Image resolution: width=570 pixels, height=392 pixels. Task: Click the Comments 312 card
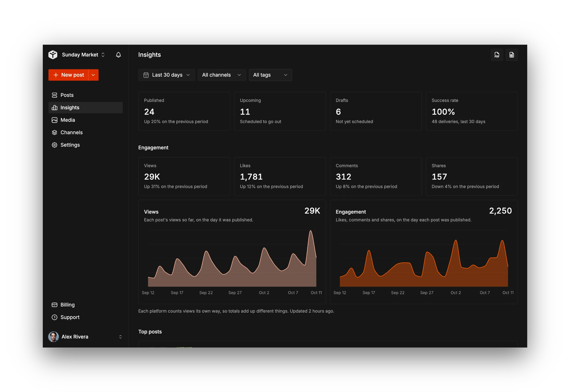(x=376, y=176)
